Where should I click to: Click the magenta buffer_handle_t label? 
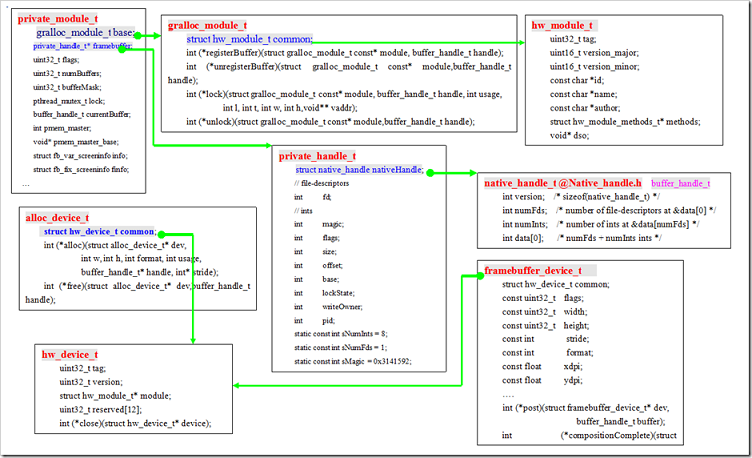click(681, 183)
